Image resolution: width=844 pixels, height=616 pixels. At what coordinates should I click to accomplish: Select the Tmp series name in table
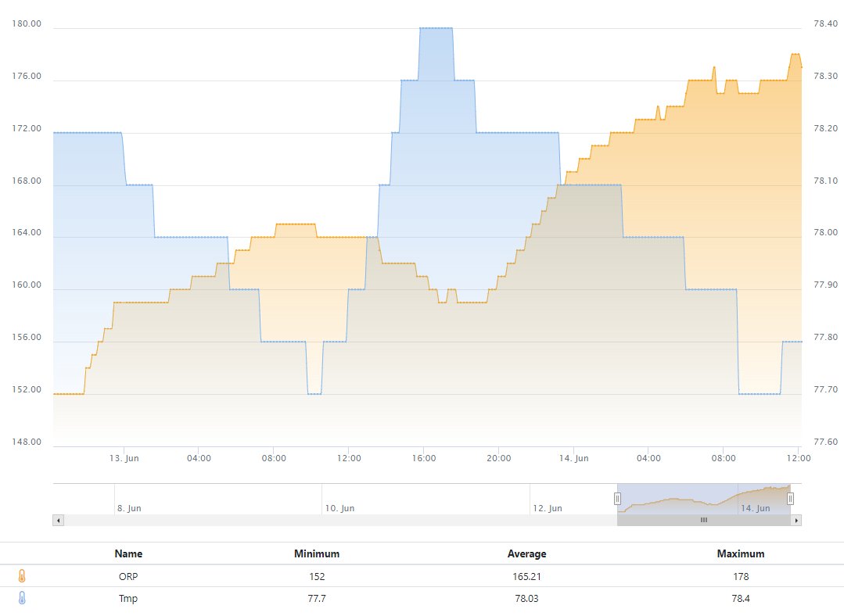128,598
